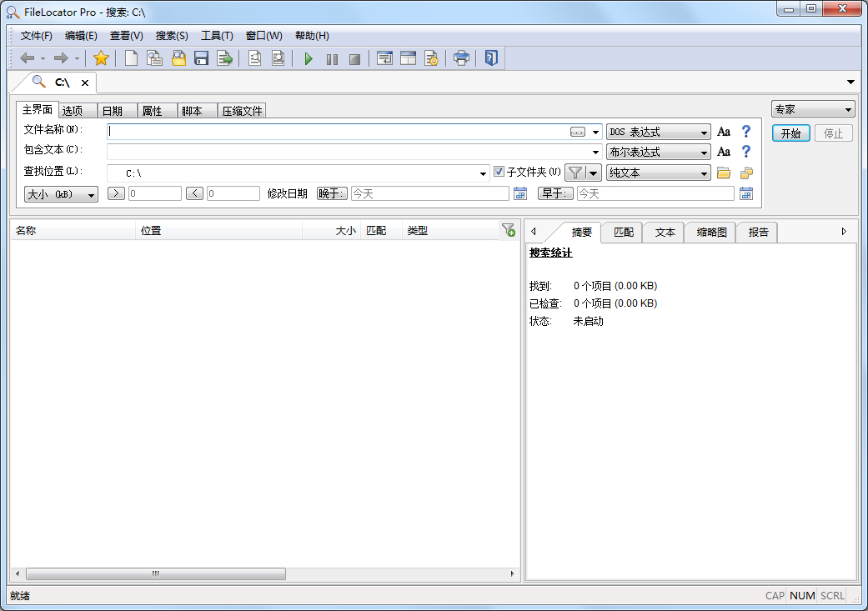The height and width of the screenshot is (611, 868).
Task: Click the first page preview toolbar icon
Action: [254, 58]
